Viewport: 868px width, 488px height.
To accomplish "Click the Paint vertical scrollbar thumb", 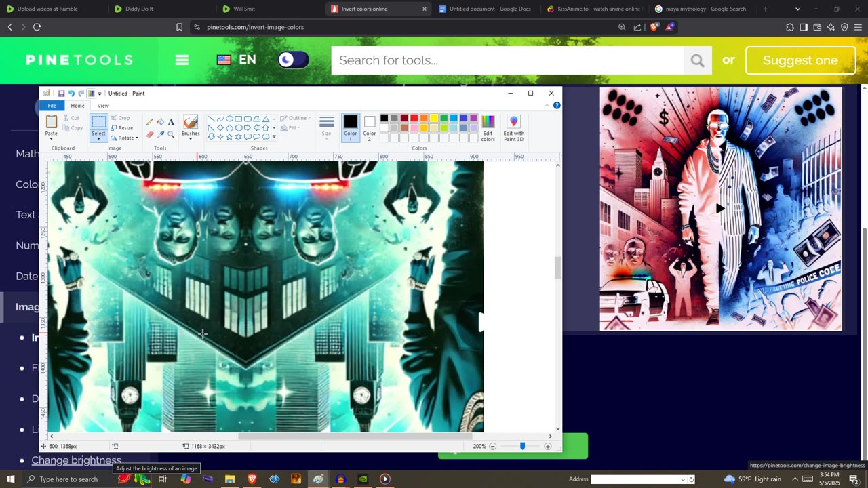I will (558, 267).
